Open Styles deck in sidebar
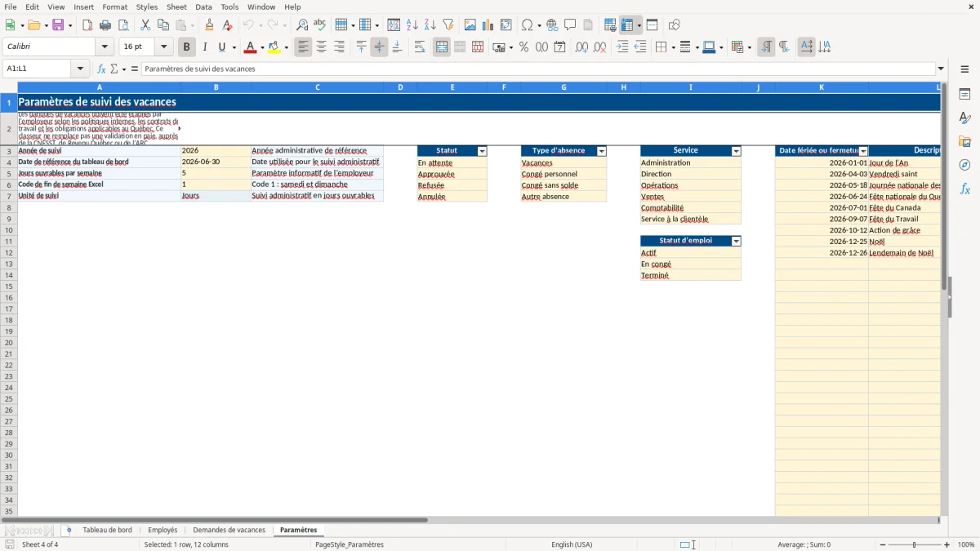 coord(964,118)
